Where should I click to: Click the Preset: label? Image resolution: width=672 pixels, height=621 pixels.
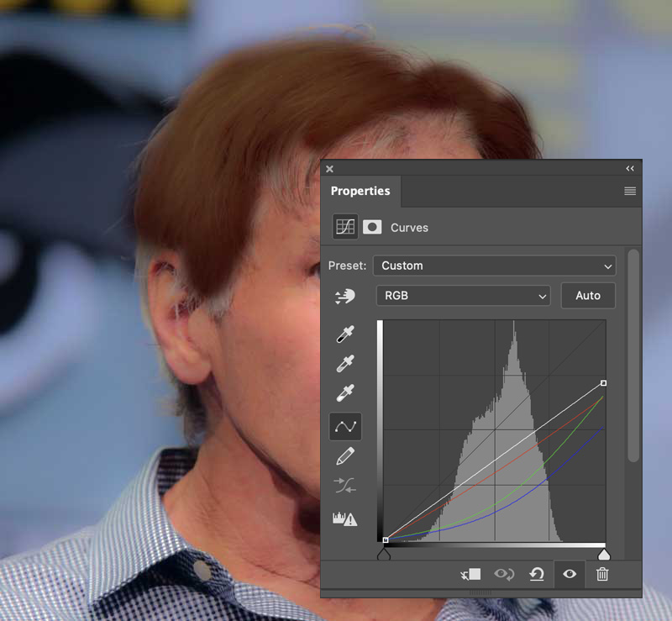point(348,266)
